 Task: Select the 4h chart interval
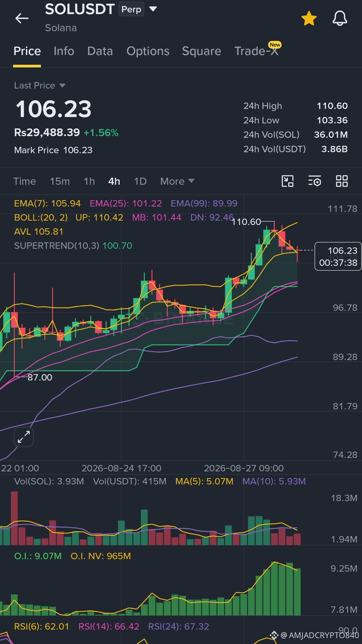(114, 181)
